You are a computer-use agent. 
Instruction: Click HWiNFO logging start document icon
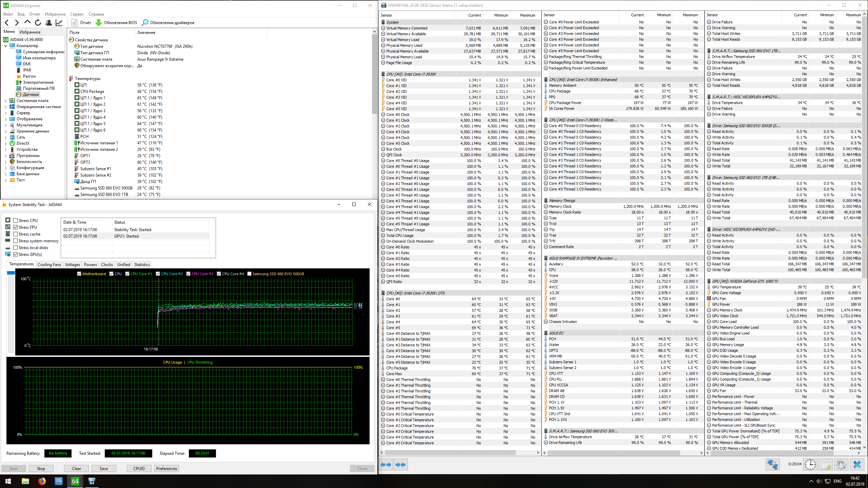(826, 464)
